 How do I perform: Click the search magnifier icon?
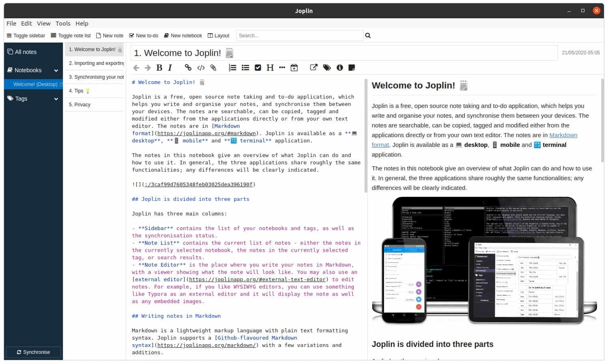(368, 36)
